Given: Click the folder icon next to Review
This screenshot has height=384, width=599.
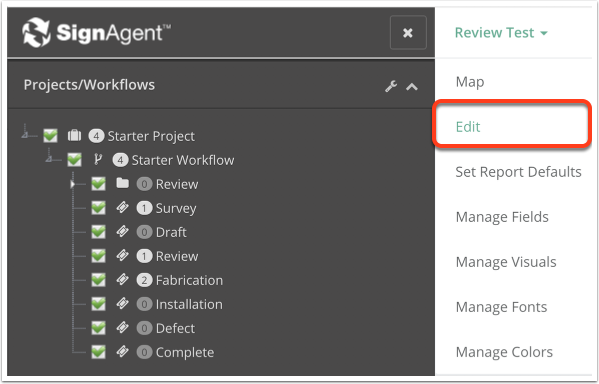Looking at the screenshot, I should [122, 183].
